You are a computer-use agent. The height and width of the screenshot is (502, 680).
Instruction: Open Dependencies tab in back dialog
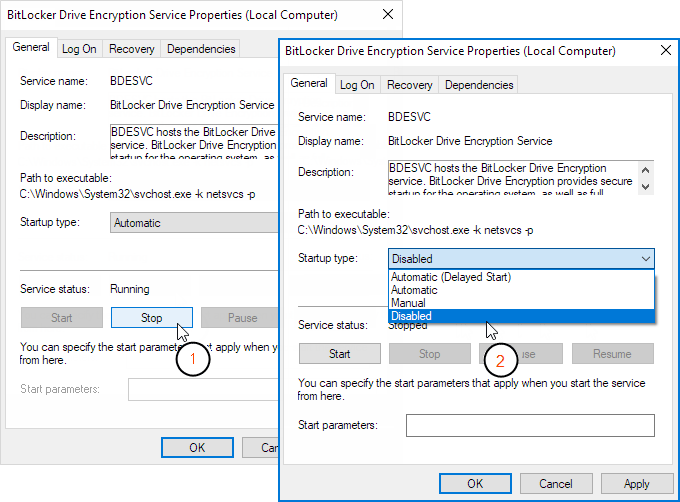point(201,49)
